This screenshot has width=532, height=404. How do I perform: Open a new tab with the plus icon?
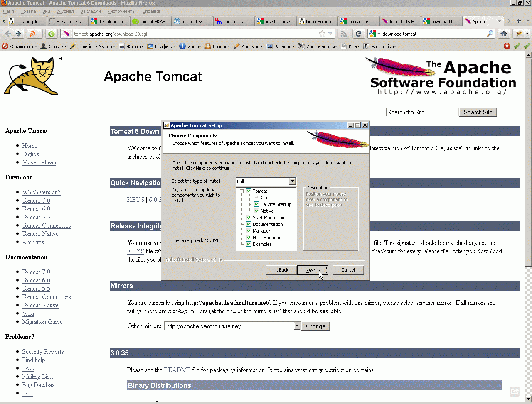click(519, 21)
